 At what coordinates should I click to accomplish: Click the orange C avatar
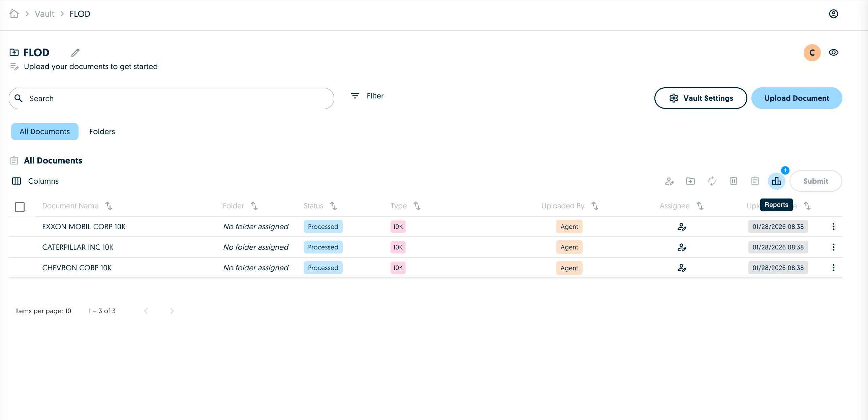coord(812,53)
